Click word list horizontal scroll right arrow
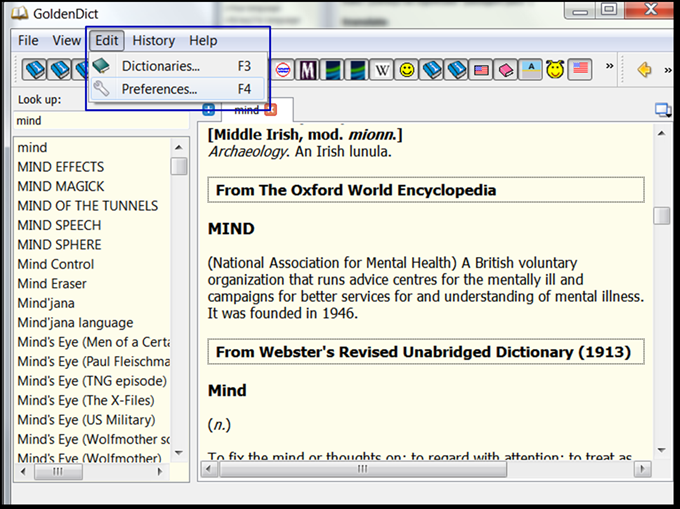This screenshot has height=509, width=680. click(x=160, y=471)
